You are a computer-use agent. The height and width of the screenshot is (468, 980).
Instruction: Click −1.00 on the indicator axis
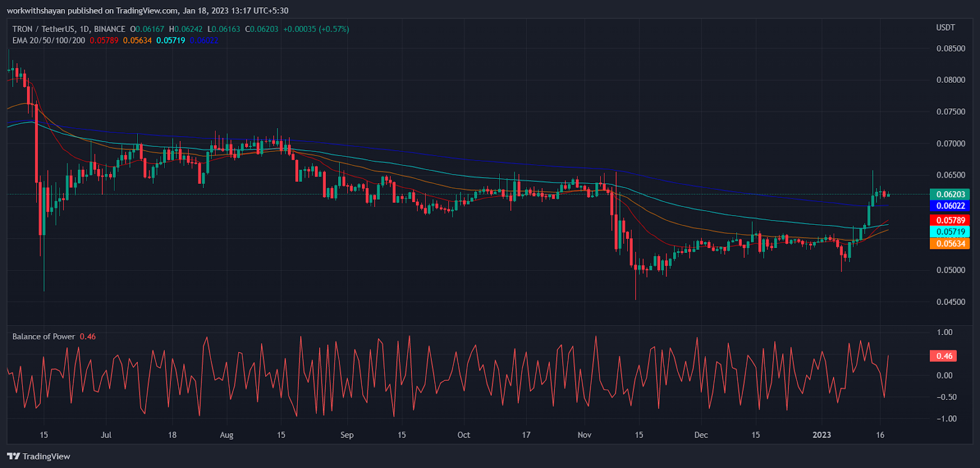946,418
